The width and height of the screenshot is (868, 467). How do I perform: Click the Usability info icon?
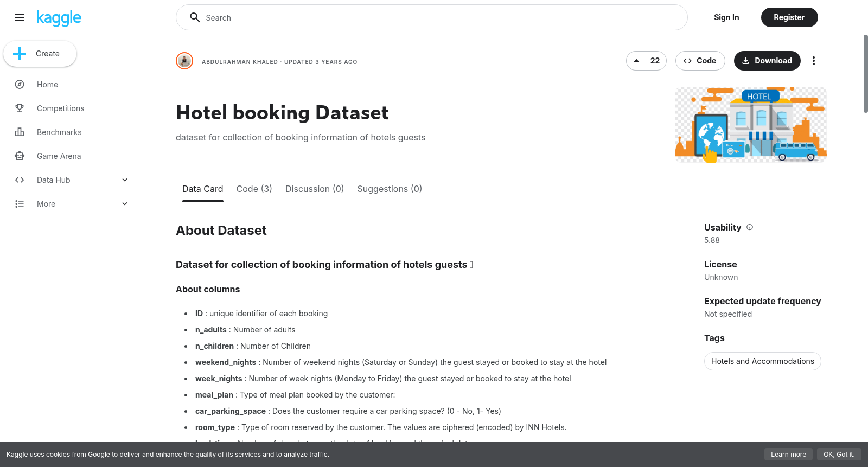[750, 227]
